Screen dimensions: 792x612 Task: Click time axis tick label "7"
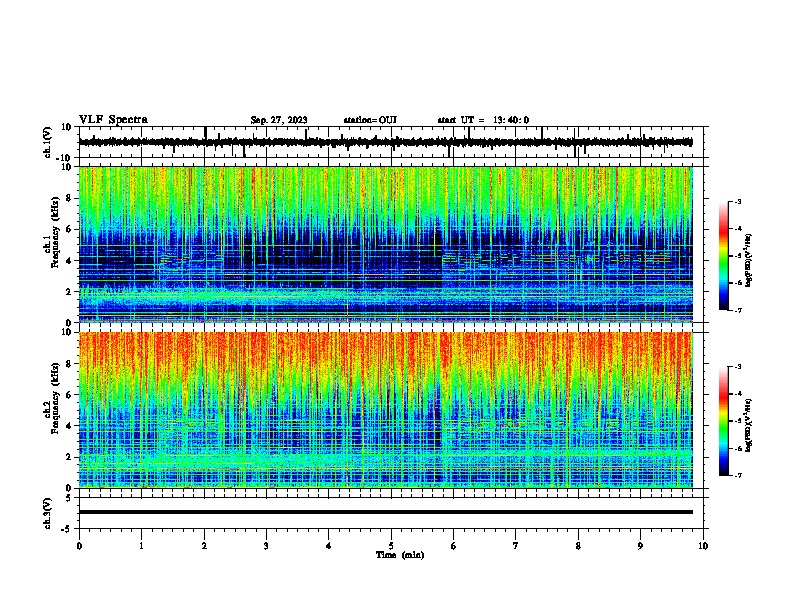click(516, 546)
